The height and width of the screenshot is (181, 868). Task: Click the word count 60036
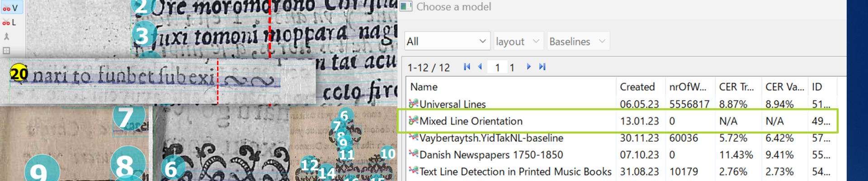pyautogui.click(x=684, y=138)
